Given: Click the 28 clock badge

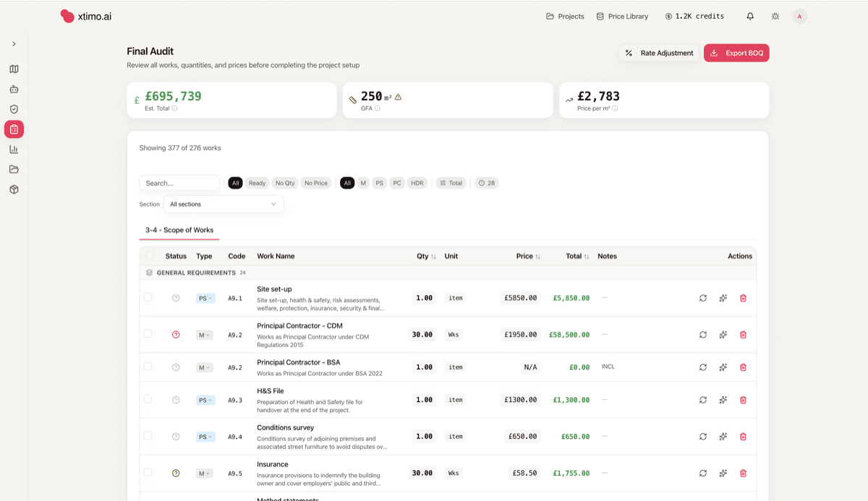Looking at the screenshot, I should click(x=487, y=183).
